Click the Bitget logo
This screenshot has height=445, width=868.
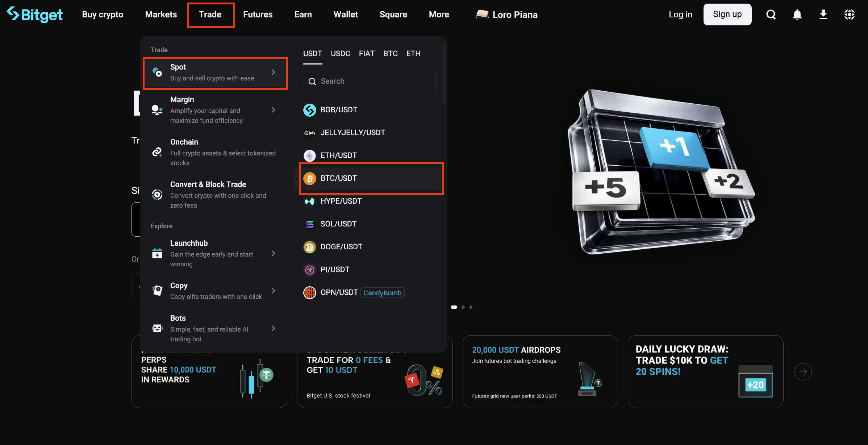pos(35,14)
